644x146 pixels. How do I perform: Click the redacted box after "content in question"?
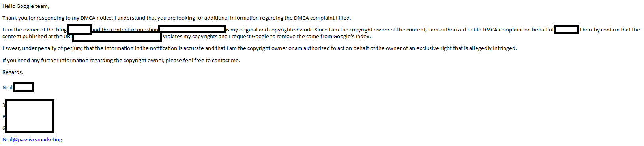pyautogui.click(x=192, y=29)
